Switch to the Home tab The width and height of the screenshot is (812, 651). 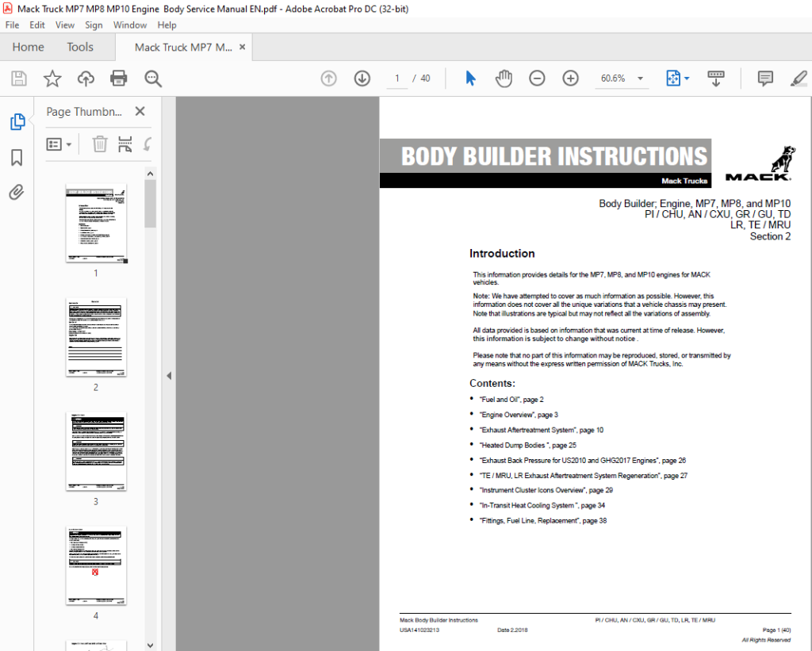(28, 47)
